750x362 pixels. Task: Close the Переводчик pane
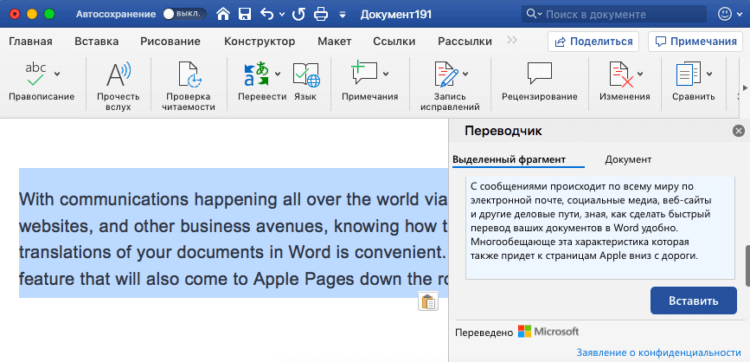739,131
